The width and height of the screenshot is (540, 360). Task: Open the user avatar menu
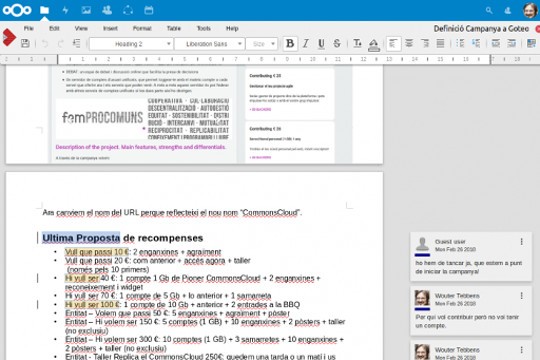[530, 10]
